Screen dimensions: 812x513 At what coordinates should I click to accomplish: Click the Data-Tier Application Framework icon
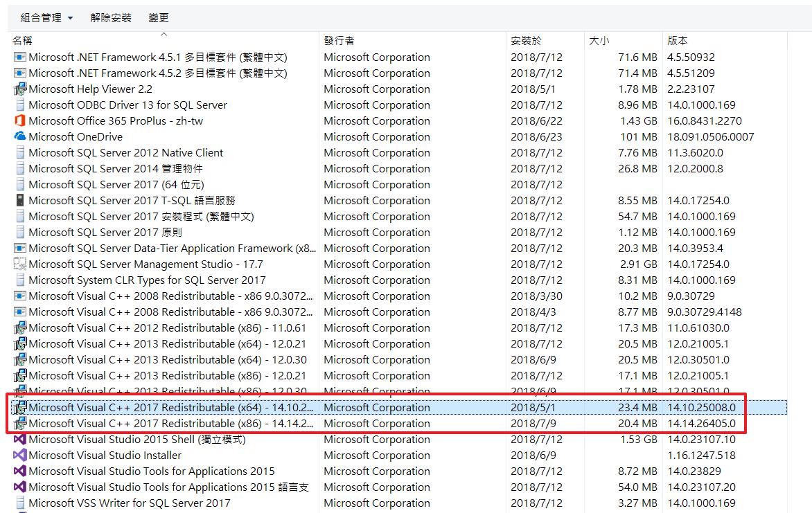(x=19, y=248)
